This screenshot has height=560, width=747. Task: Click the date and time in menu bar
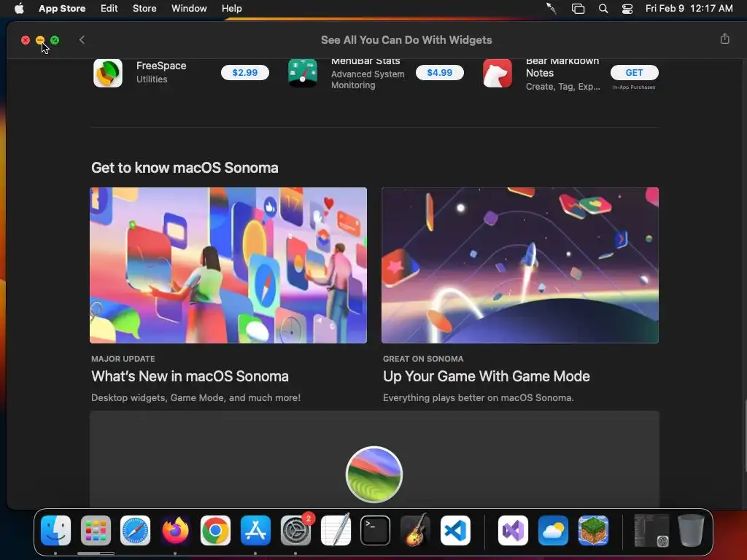coord(689,8)
